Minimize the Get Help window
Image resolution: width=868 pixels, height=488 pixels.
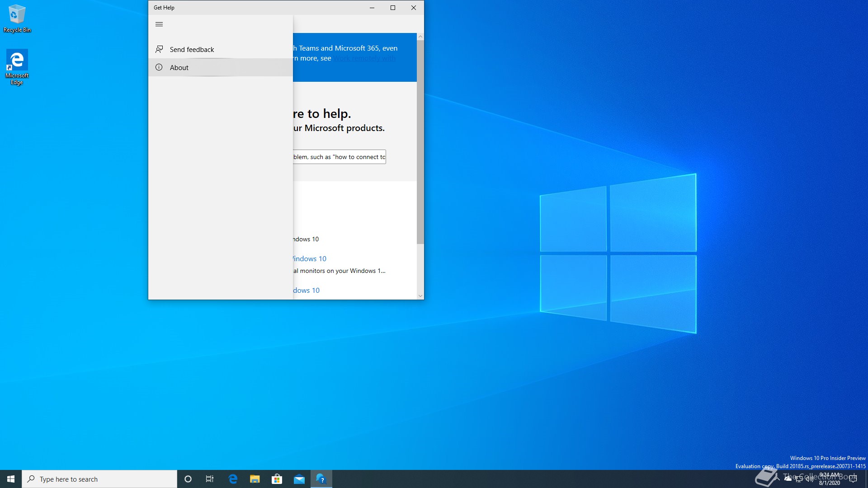click(x=372, y=8)
